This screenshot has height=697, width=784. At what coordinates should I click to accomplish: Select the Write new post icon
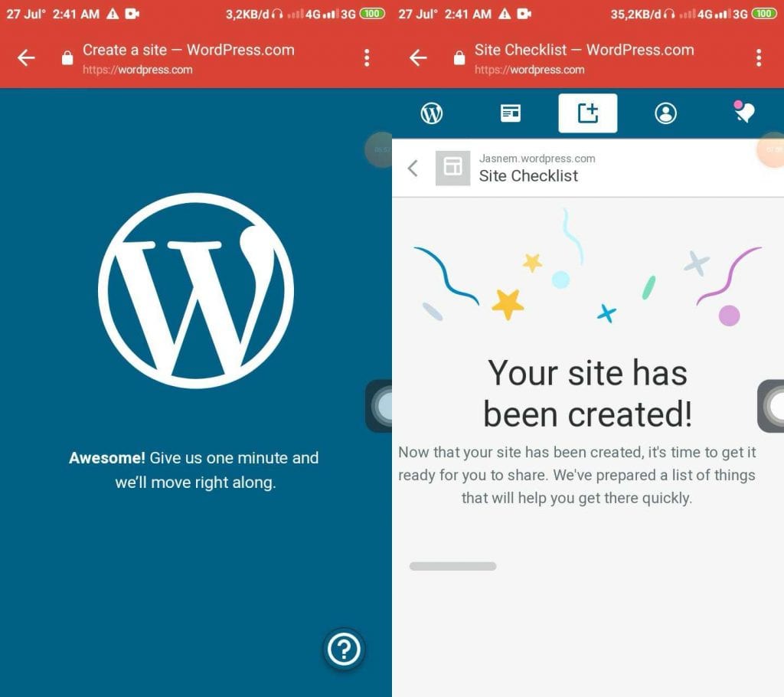(x=587, y=113)
